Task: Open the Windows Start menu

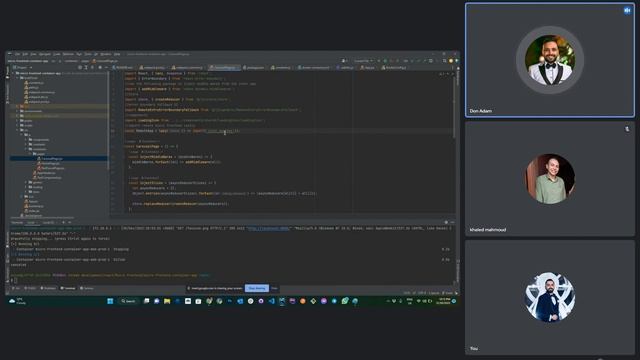Action: (x=110, y=301)
